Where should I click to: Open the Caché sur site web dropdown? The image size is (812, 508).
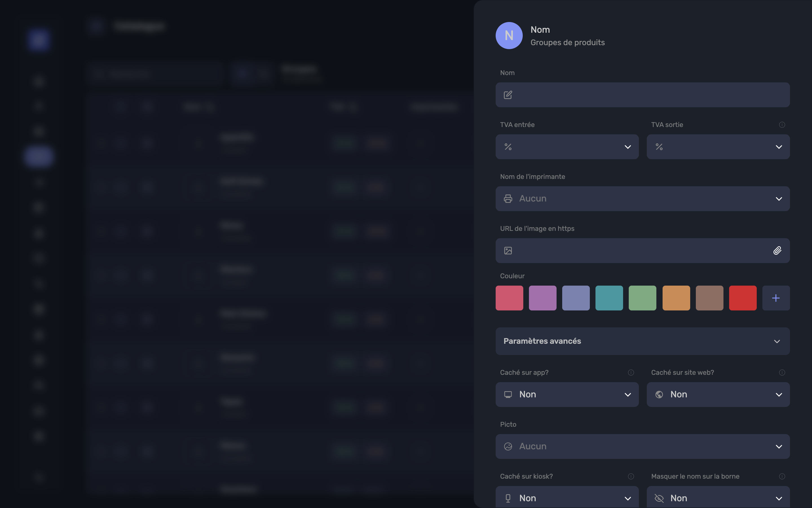(718, 395)
